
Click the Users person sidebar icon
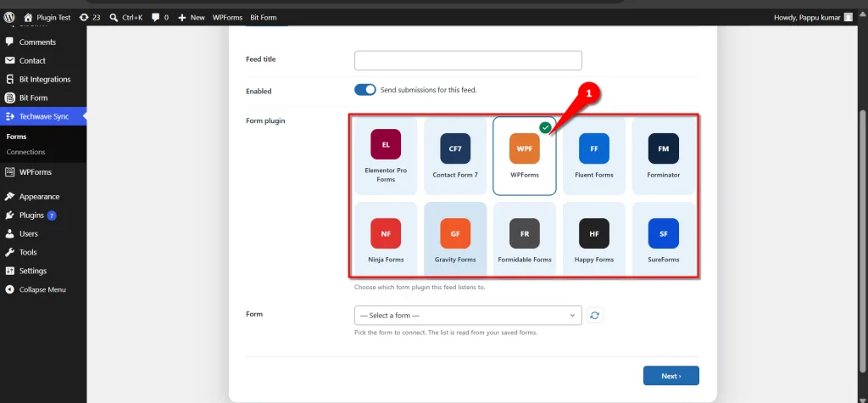click(x=9, y=233)
